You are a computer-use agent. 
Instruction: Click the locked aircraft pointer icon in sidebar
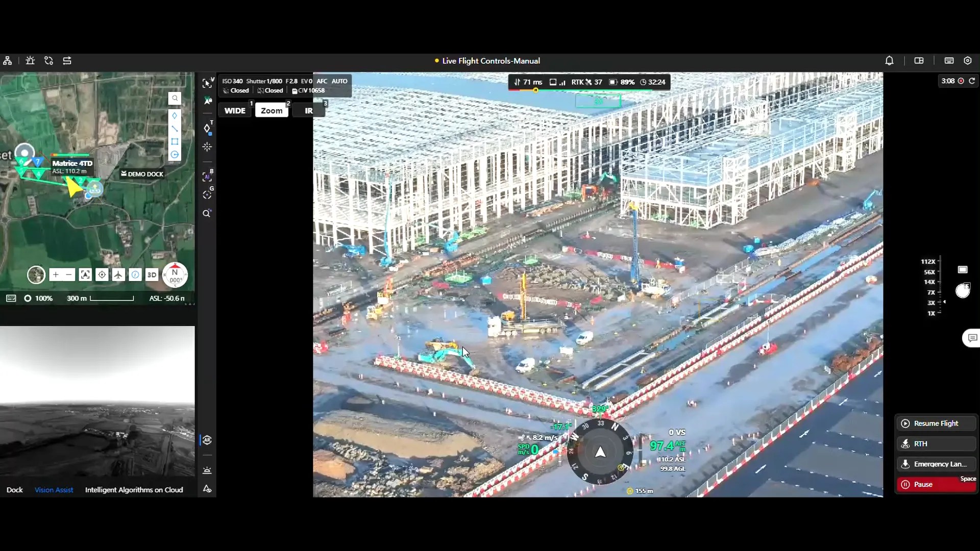coord(207,101)
